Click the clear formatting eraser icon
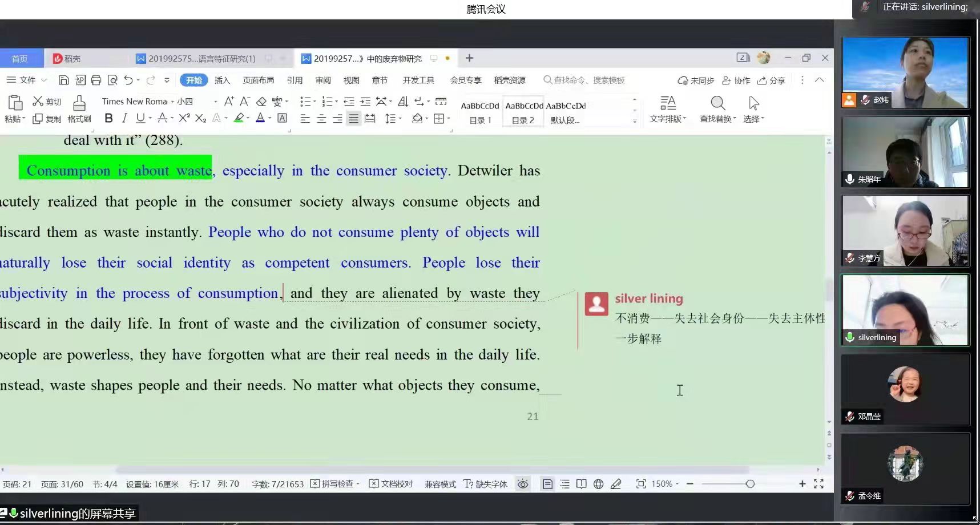This screenshot has height=525, width=980. point(261,102)
